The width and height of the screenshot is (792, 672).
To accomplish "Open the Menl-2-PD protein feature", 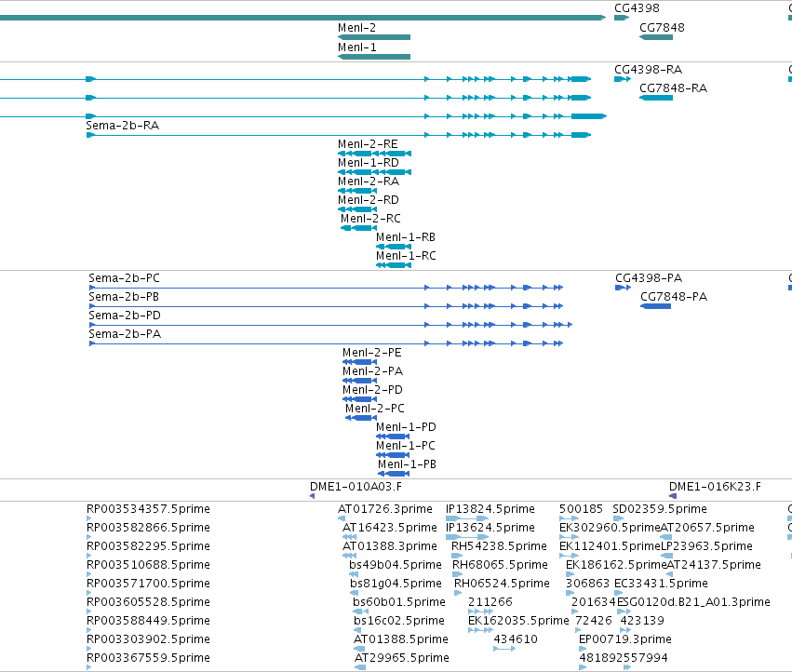I will [359, 399].
